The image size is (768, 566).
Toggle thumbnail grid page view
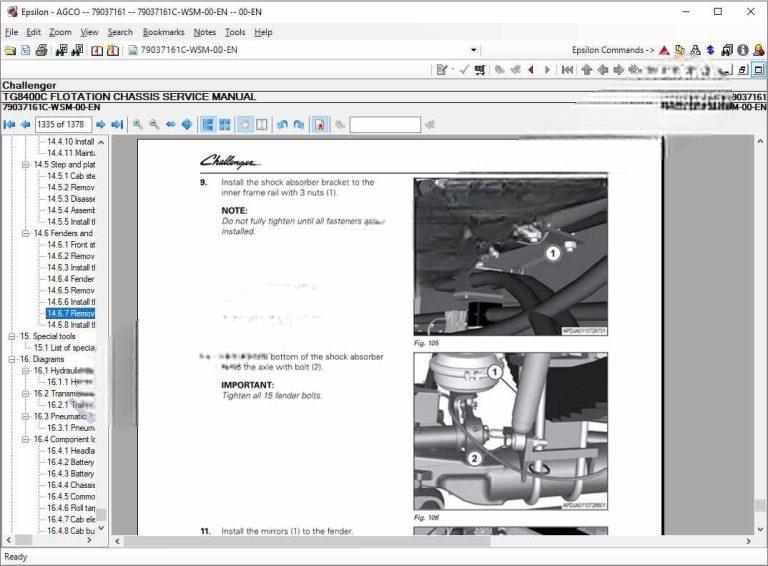coord(225,124)
